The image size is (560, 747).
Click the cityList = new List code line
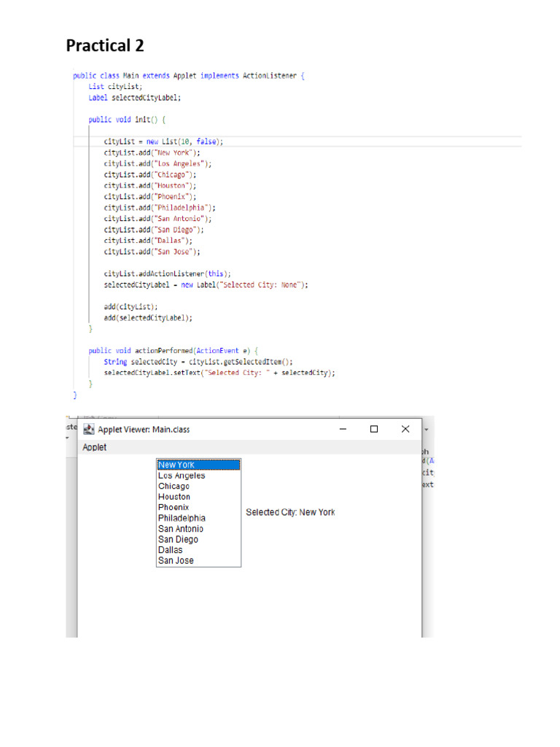(163, 142)
